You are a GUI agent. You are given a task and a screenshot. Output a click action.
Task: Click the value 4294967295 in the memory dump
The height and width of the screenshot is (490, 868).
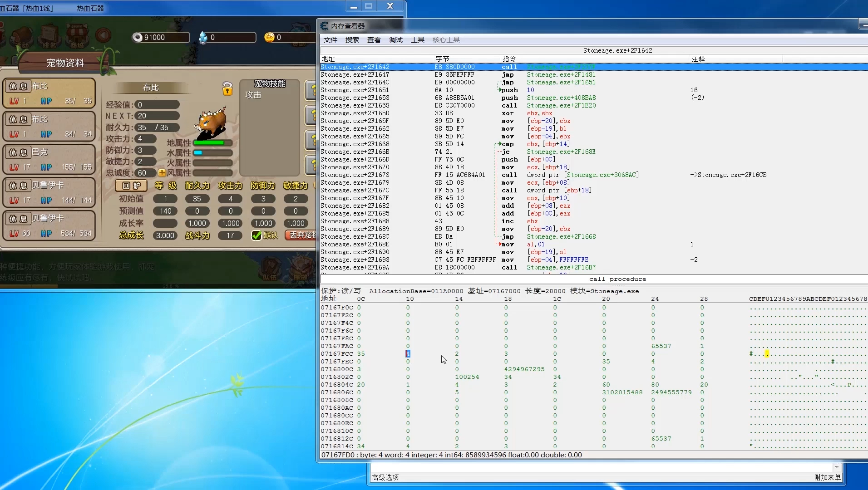pyautogui.click(x=524, y=369)
